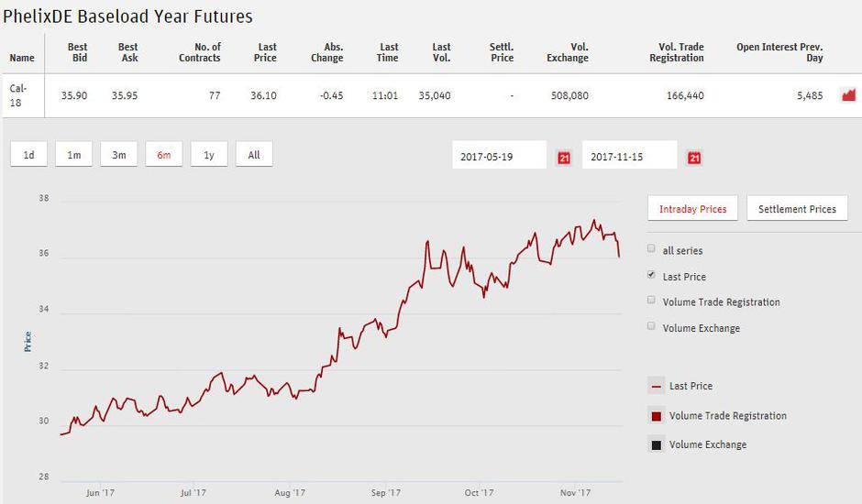The image size is (862, 504).
Task: Open calendar picker for start date
Action: 564,158
